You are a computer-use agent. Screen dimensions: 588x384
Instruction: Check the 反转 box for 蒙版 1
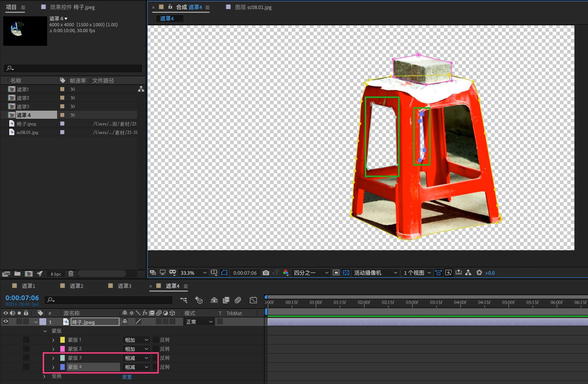pos(155,340)
